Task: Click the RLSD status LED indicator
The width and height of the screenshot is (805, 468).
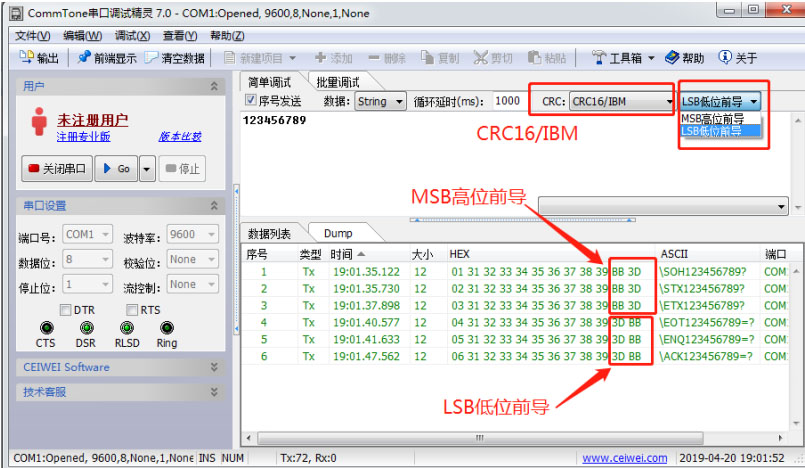Action: [127, 328]
